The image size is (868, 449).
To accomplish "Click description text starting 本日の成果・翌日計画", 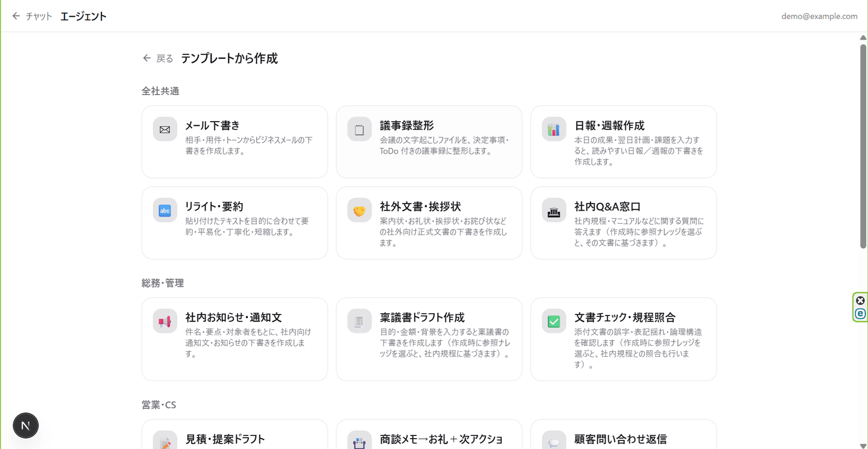I will [639, 151].
